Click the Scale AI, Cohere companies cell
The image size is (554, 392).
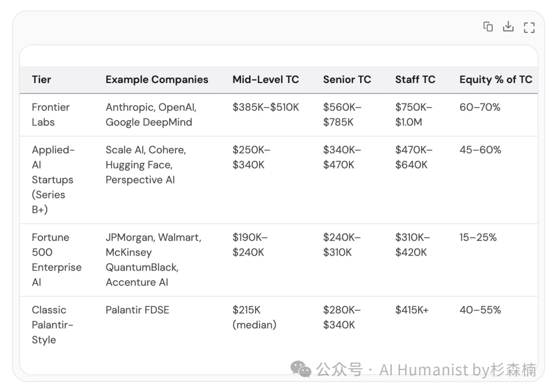coord(146,165)
